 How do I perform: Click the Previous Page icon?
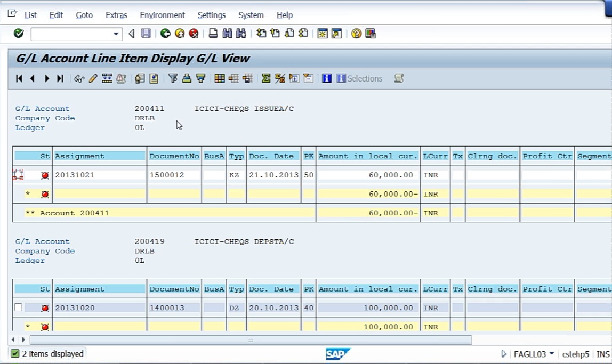pos(275,34)
